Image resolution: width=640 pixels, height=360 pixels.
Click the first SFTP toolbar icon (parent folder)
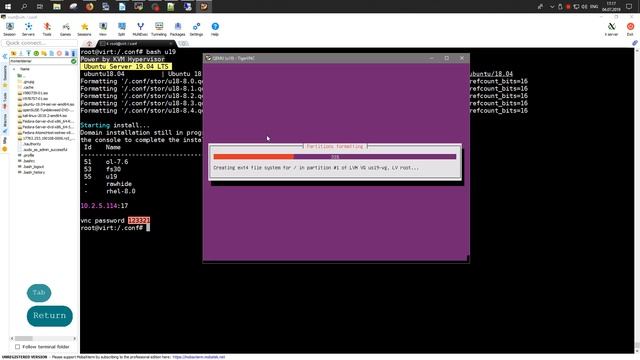click(13, 53)
